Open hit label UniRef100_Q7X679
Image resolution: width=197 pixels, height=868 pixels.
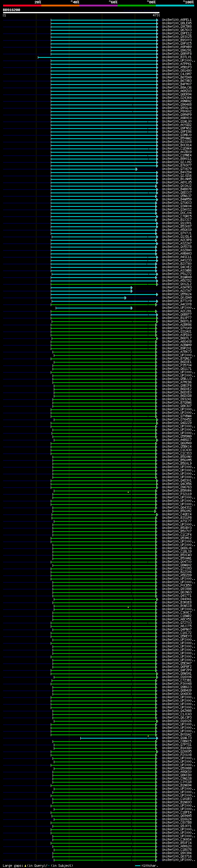tap(176, 169)
